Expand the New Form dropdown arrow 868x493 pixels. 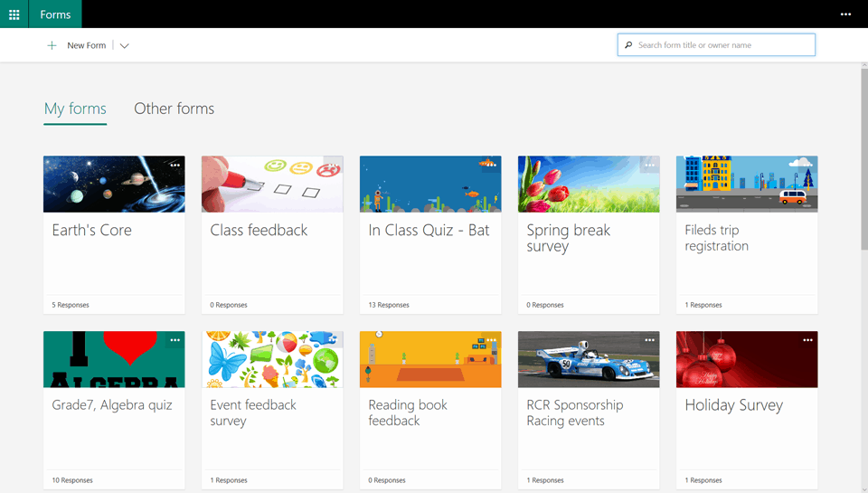pos(125,45)
